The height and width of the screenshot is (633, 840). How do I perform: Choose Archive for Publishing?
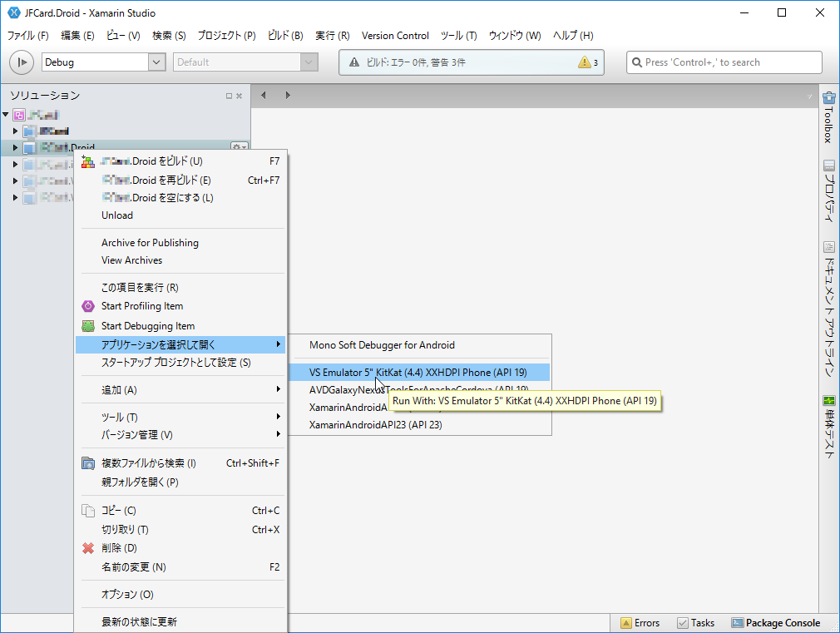coord(180,243)
